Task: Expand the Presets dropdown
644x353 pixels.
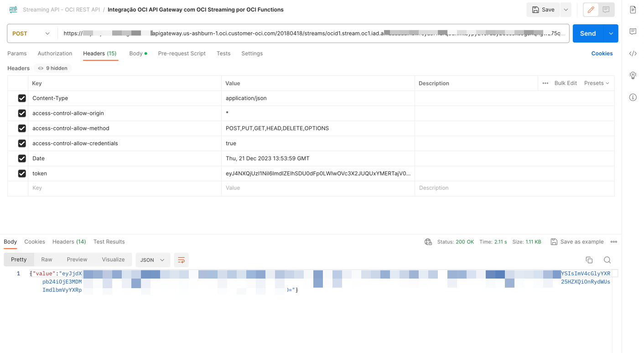Action: (x=597, y=83)
